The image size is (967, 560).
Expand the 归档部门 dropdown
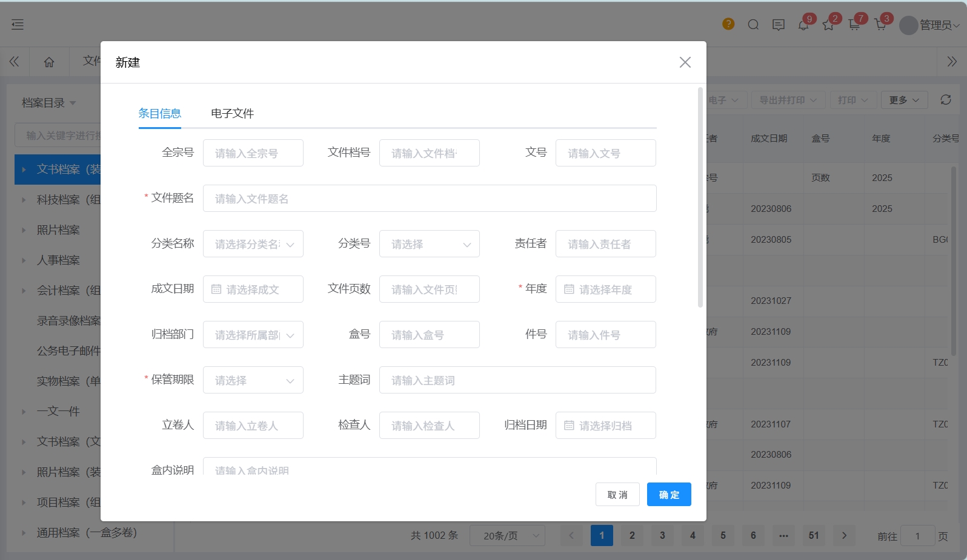253,335
